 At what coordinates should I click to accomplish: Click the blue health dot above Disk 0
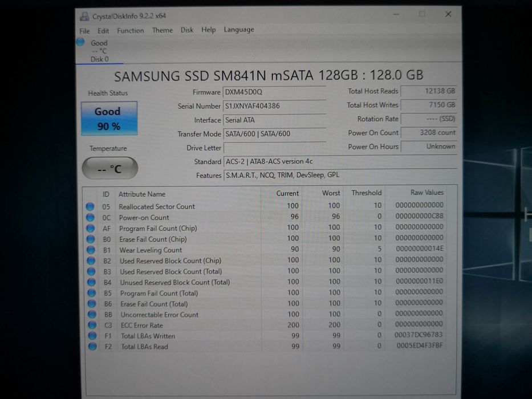point(80,42)
